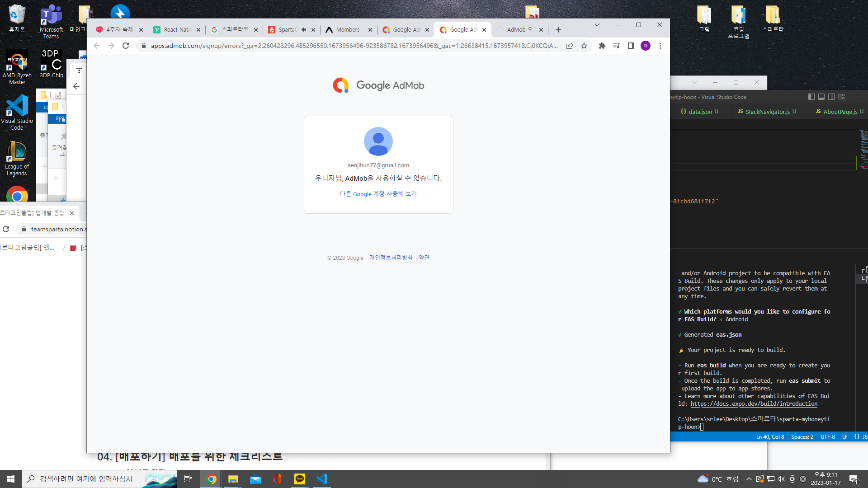Toggle the Chrome side panel icon

click(x=631, y=46)
